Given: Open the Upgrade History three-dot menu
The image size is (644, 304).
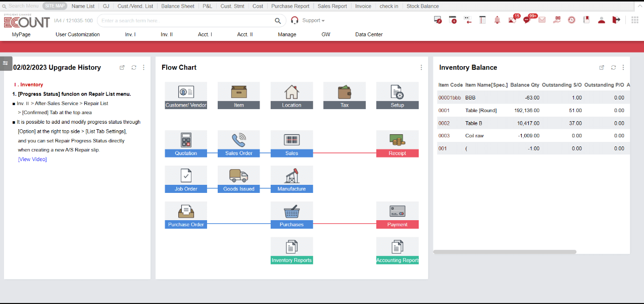Looking at the screenshot, I should point(143,67).
